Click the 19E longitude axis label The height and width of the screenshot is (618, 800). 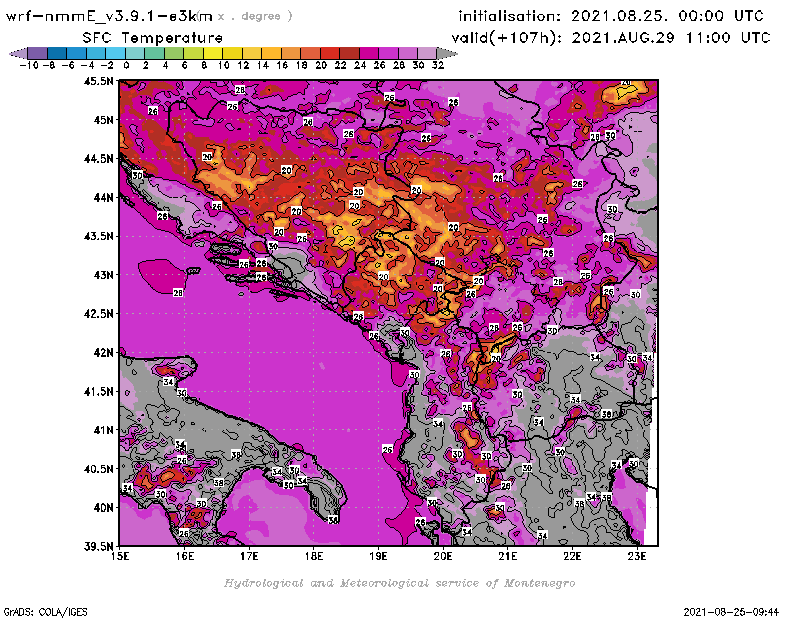click(378, 556)
